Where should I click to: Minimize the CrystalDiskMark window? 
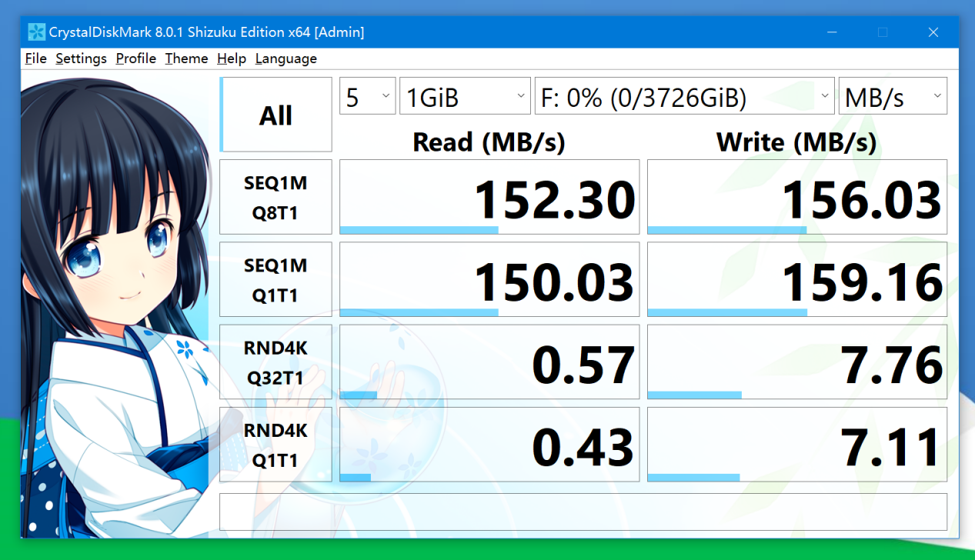tap(833, 32)
